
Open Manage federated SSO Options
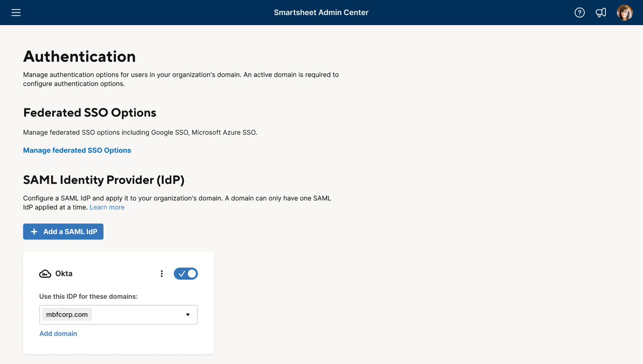77,150
